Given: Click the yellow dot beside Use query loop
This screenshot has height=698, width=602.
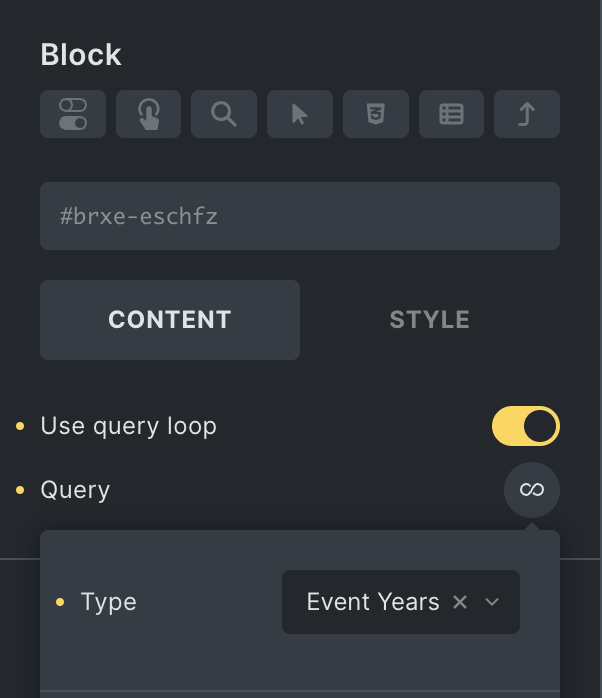Looking at the screenshot, I should (20, 427).
